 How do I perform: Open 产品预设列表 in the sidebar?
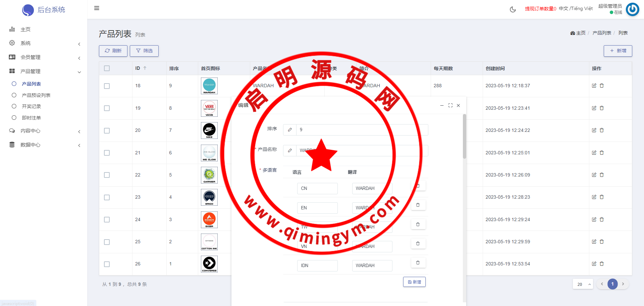pos(36,95)
